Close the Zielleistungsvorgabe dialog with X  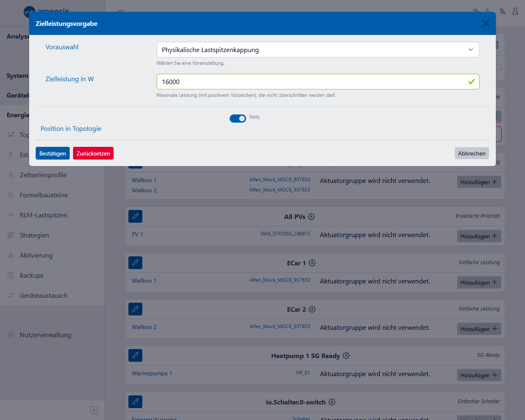[x=486, y=23]
